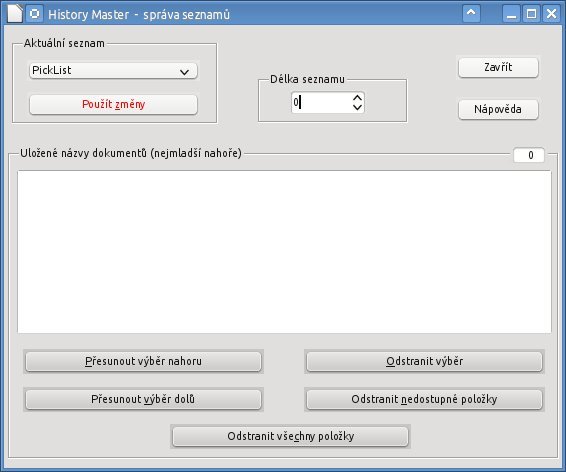Viewport: 566px width, 472px height.
Task: Click Přesunout výběr nahoru
Action: tap(143, 361)
